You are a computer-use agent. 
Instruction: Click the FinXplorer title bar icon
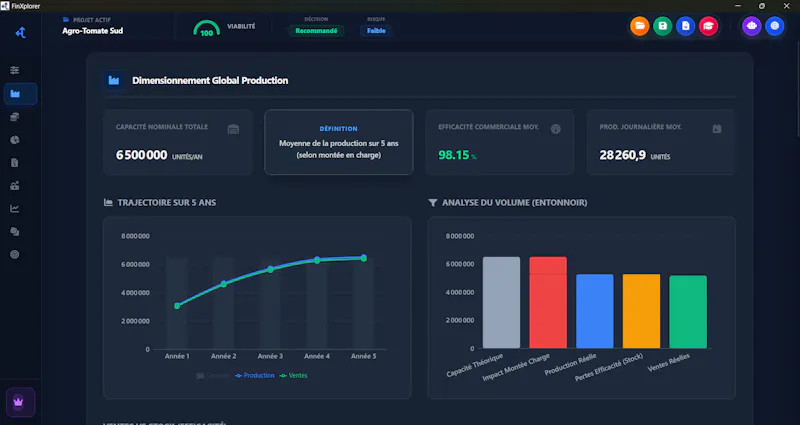point(5,6)
